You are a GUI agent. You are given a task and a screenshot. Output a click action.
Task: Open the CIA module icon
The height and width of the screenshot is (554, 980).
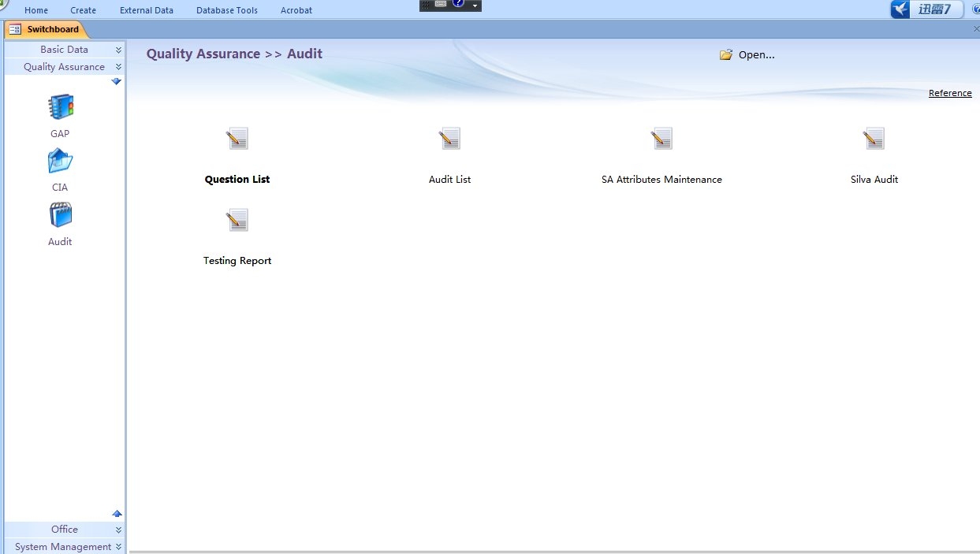[x=60, y=162]
